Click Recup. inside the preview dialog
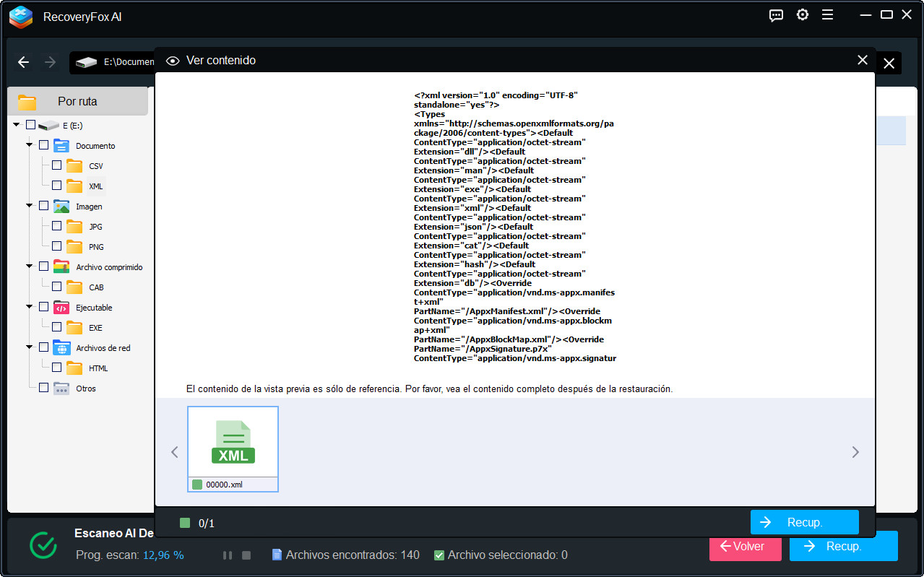The height and width of the screenshot is (577, 924). (804, 521)
